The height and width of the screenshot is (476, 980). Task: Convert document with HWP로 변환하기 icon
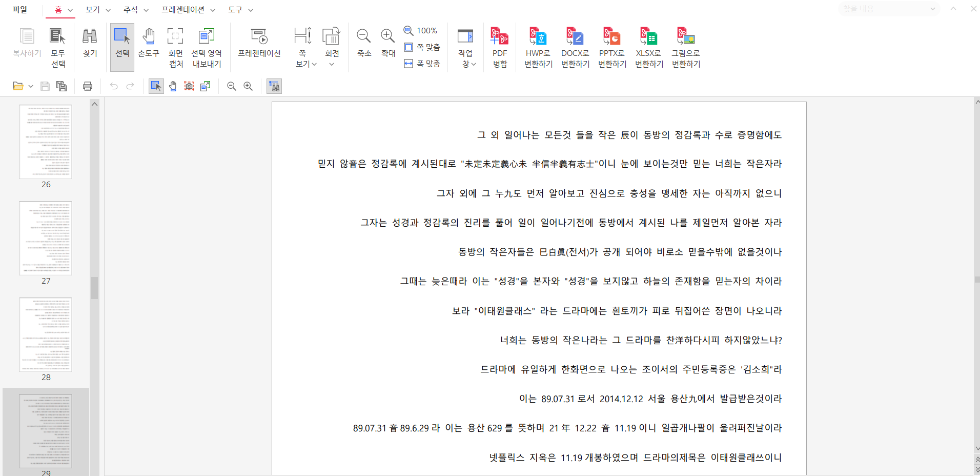tap(538, 47)
